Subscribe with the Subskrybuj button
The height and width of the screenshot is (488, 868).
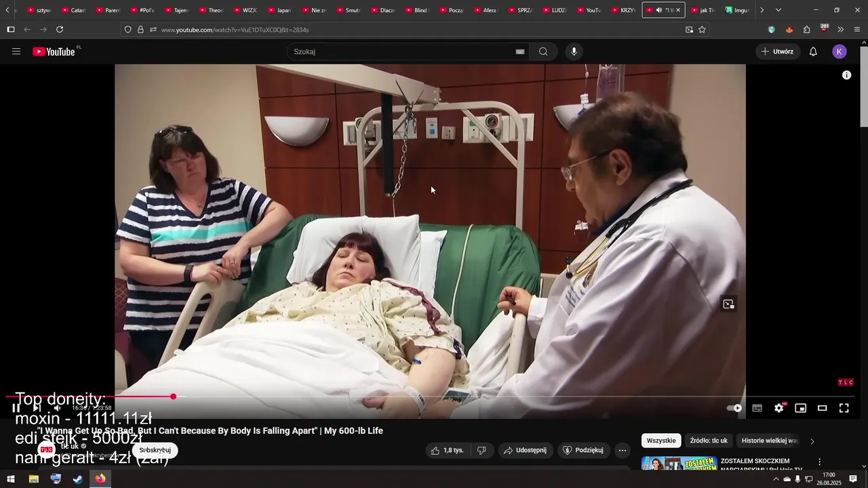(x=155, y=450)
